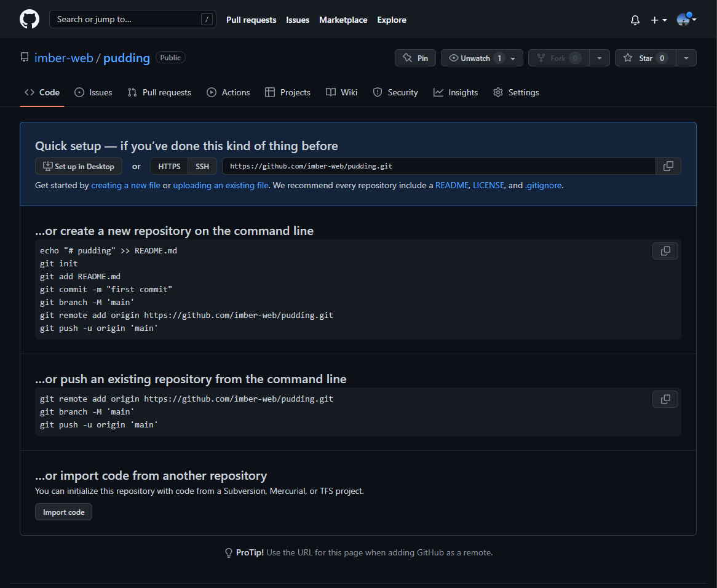Click the repository icon beside imber-web
The width and height of the screenshot is (717, 588).
click(25, 58)
